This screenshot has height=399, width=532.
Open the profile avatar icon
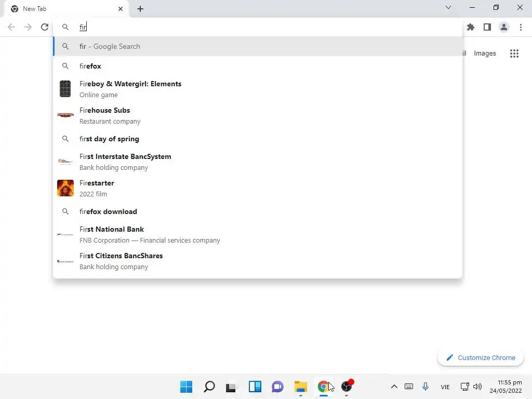504,27
